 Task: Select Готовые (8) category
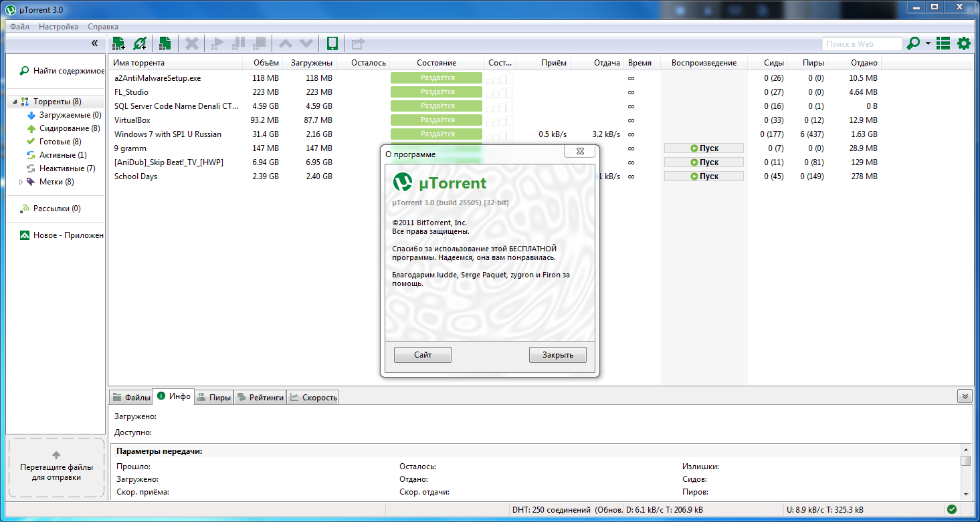pyautogui.click(x=54, y=142)
